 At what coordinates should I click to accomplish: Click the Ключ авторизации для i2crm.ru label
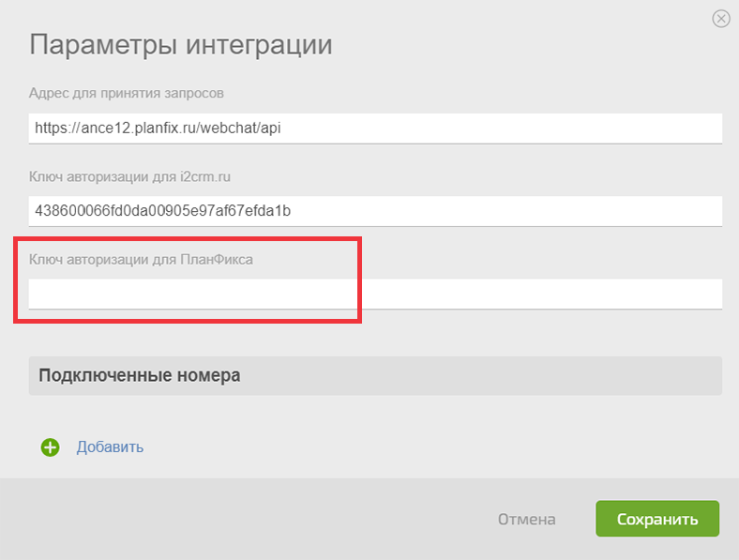point(129,176)
